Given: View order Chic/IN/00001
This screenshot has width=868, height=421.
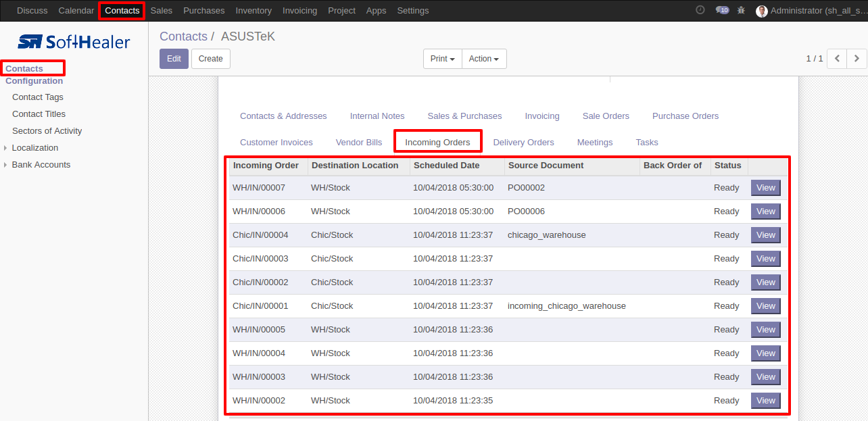Looking at the screenshot, I should [766, 306].
